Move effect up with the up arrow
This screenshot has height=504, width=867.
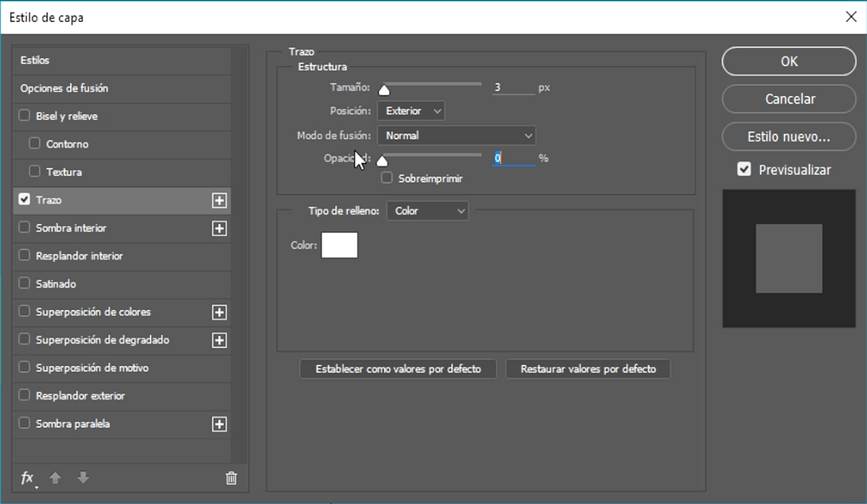click(x=55, y=477)
